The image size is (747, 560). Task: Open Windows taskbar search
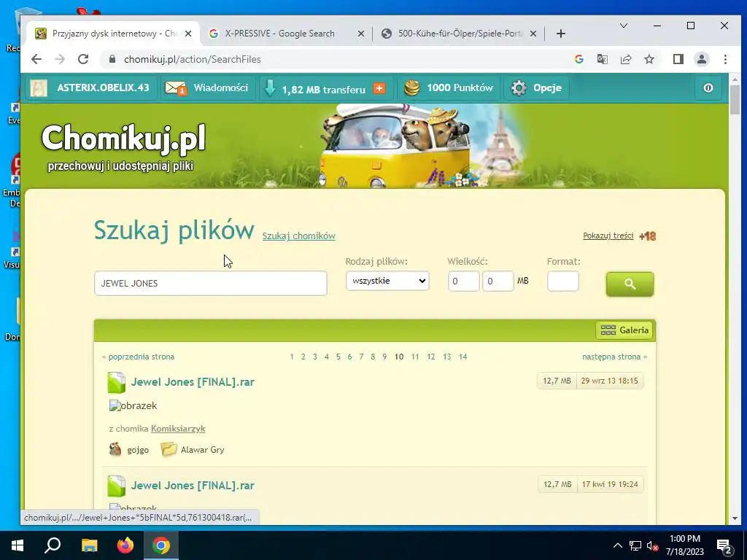coord(53,545)
